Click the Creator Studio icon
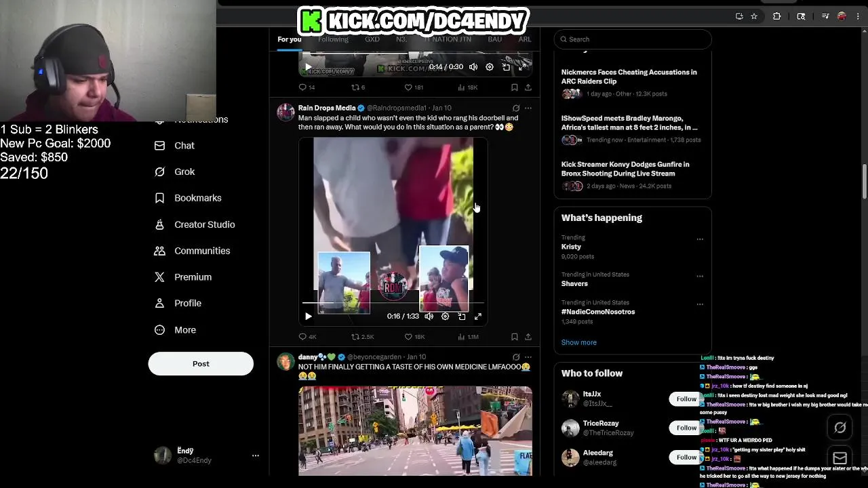This screenshot has width=868, height=488. point(160,224)
